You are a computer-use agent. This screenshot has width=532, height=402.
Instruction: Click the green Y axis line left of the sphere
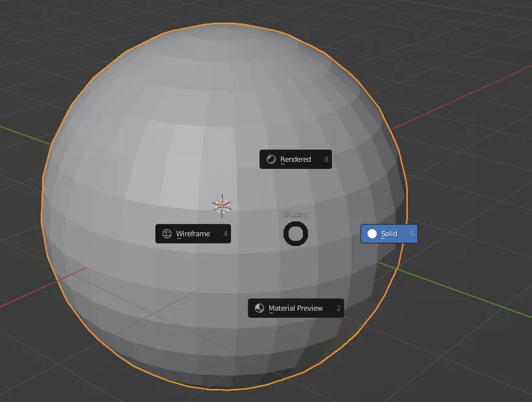[x=19, y=133]
